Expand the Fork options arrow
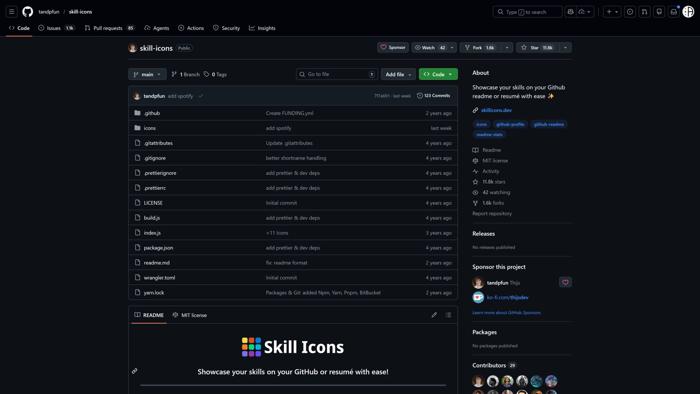This screenshot has width=700, height=394. pos(507,48)
